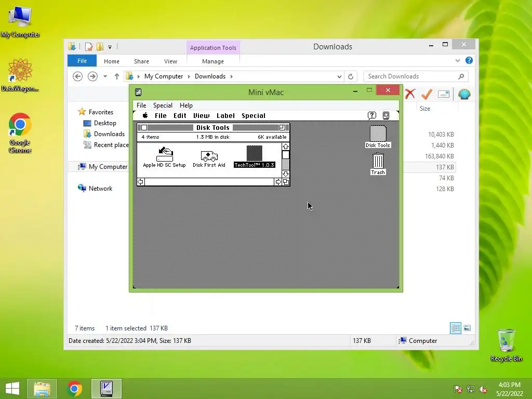
Task: Click the Size column header
Action: pos(425,108)
